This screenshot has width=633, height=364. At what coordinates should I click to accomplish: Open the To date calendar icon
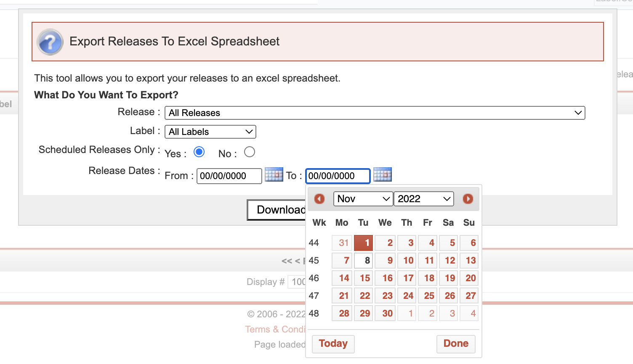point(382,174)
